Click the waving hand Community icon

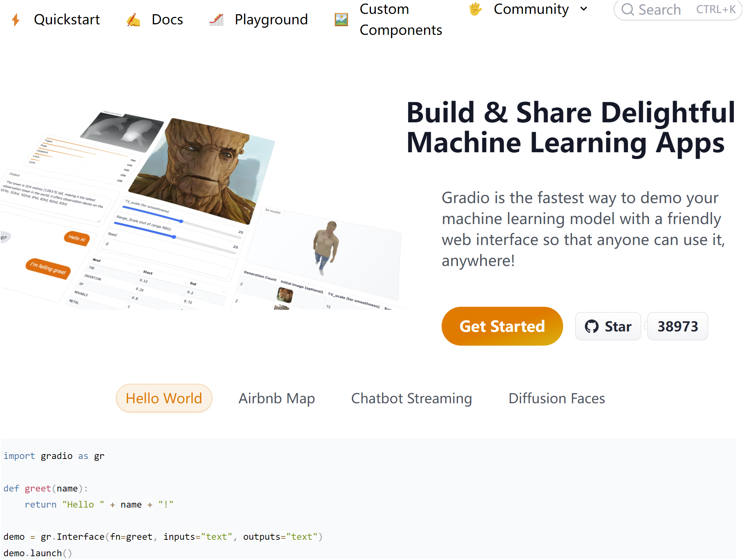coord(476,9)
